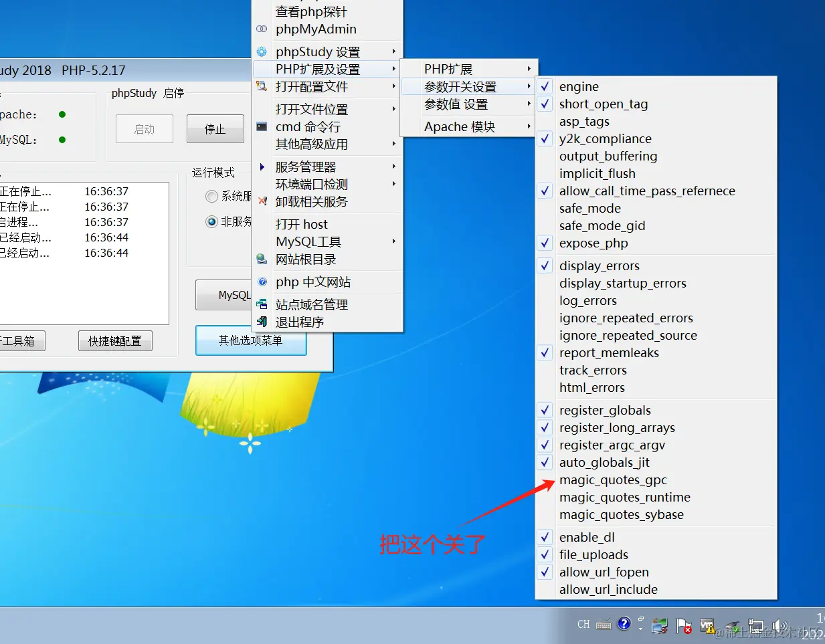
Task: Click the 停止 button
Action: pos(215,129)
